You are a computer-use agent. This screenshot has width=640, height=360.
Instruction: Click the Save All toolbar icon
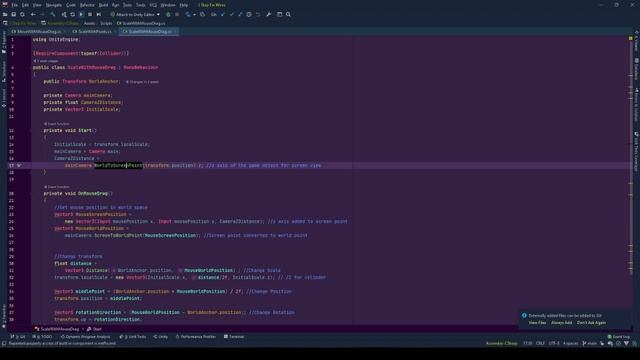(x=13, y=14)
